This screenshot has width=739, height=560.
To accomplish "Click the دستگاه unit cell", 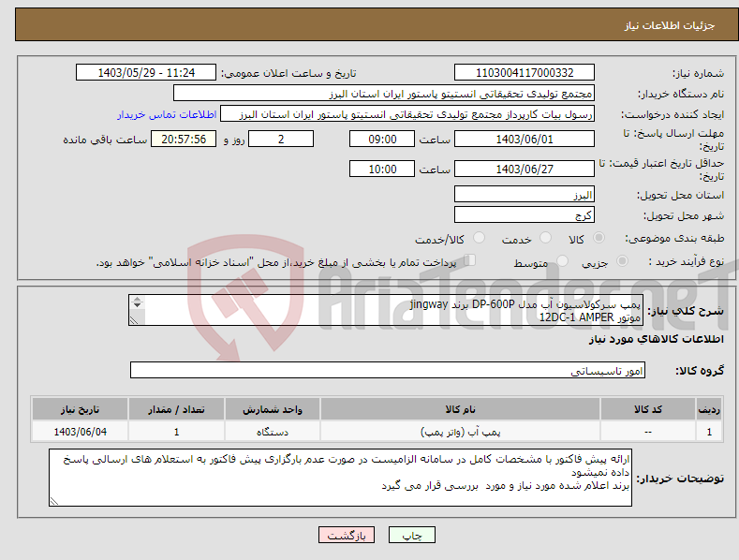I will (x=273, y=432).
